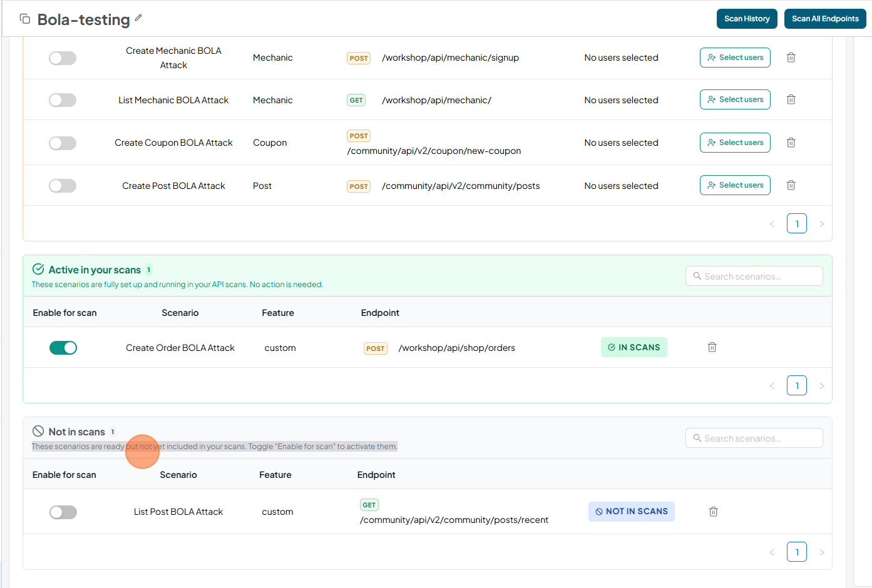Open Scan History
This screenshot has height=588, width=872.
pyautogui.click(x=747, y=19)
